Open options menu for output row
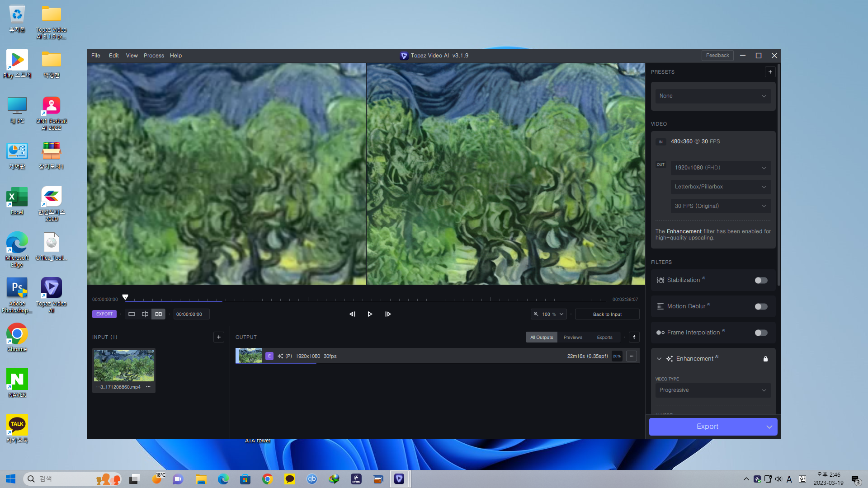The height and width of the screenshot is (488, 868). (x=632, y=356)
